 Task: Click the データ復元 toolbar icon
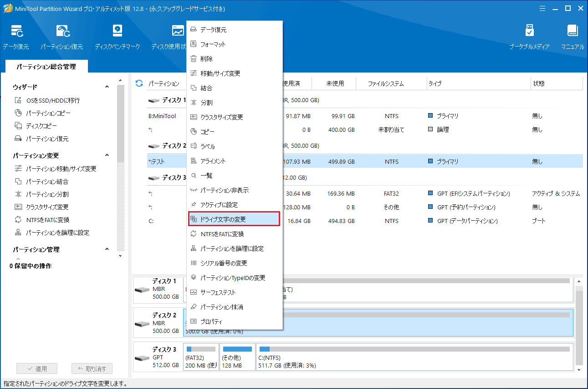click(16, 36)
